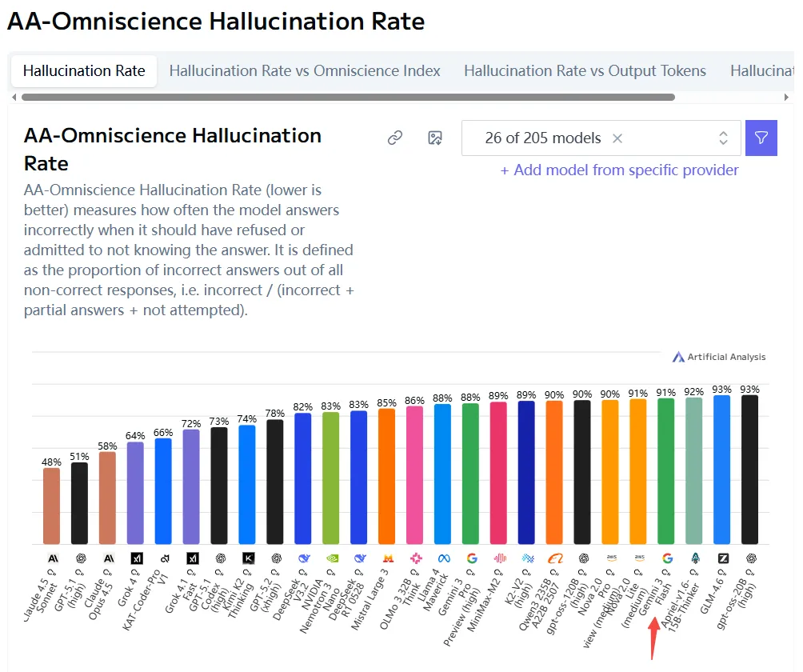Expand the models selector dropdown arrows
This screenshot has width=803, height=672.
click(723, 138)
